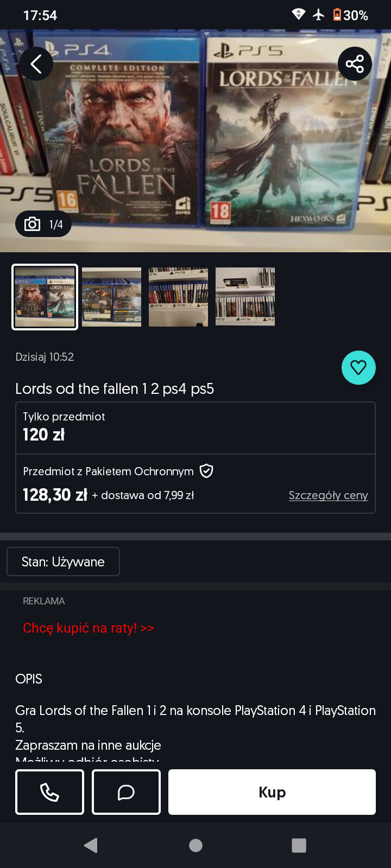The height and width of the screenshot is (868, 391).
Task: Tap the phone call icon button
Action: point(49,792)
